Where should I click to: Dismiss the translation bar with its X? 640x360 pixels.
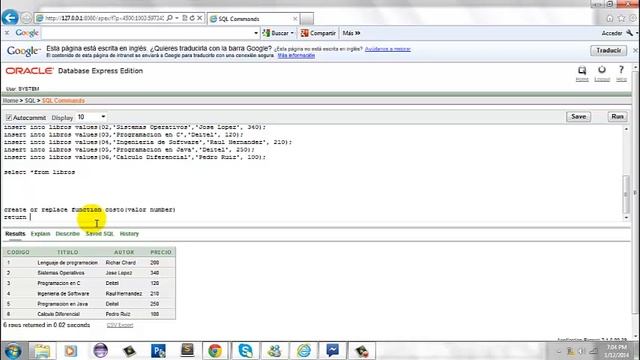pyautogui.click(x=635, y=50)
